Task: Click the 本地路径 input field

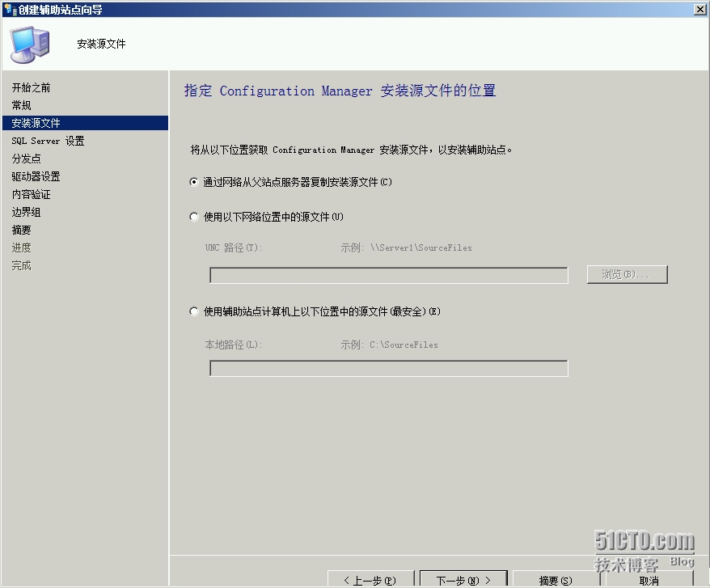Action: [388, 368]
